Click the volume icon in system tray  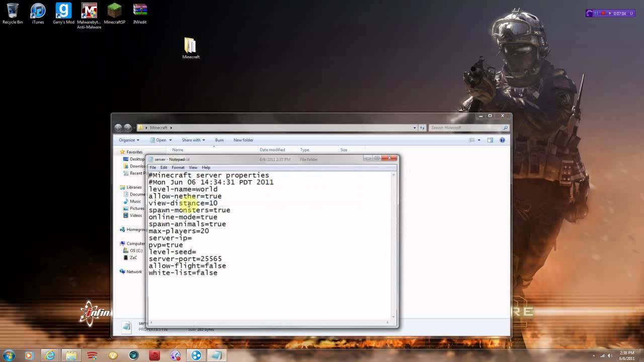[x=610, y=355]
